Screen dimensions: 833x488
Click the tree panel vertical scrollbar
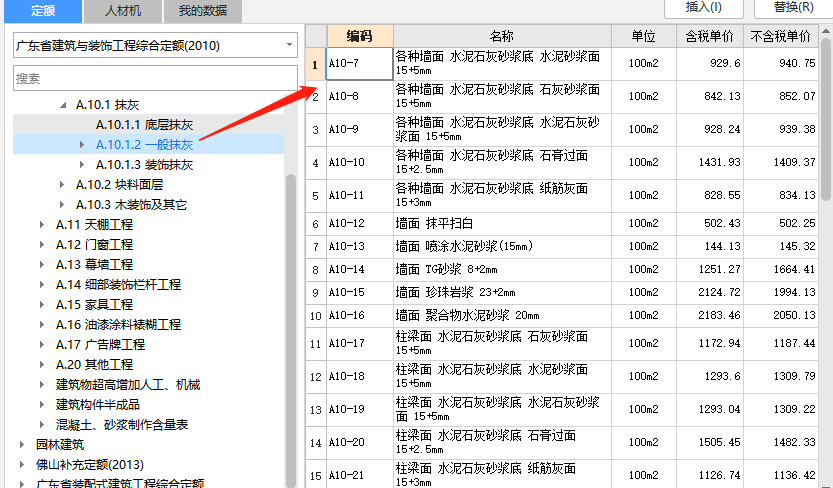pyautogui.click(x=291, y=329)
